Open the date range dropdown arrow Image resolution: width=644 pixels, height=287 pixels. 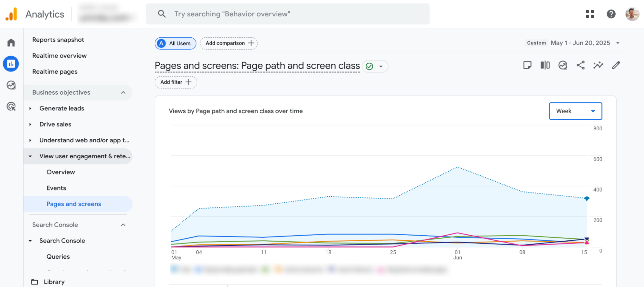click(618, 43)
